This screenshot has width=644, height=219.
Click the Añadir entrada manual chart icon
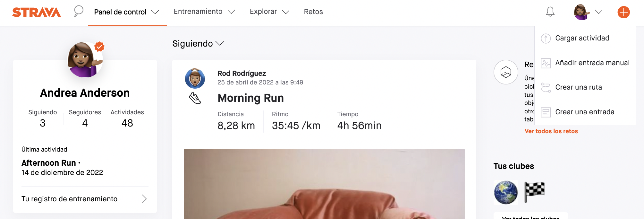(546, 63)
